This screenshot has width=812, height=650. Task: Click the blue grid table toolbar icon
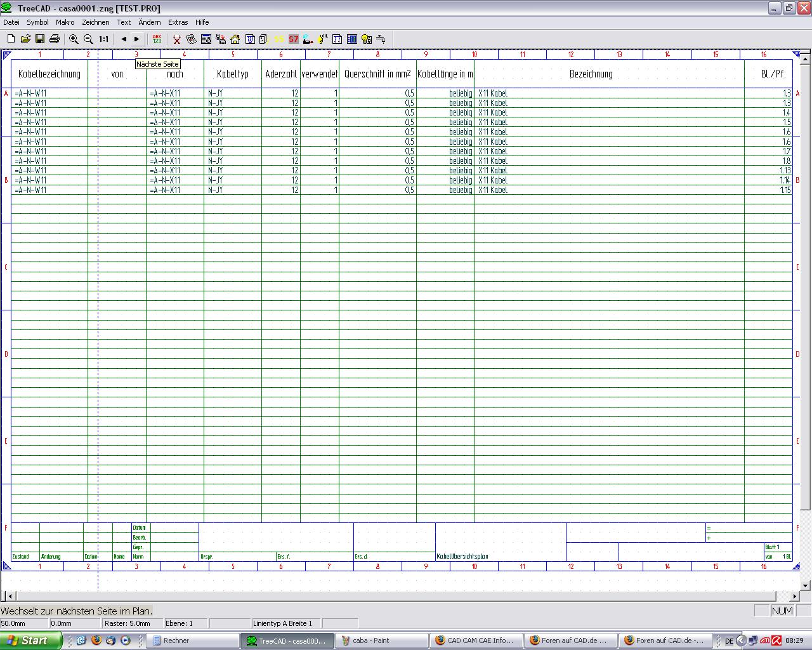tap(352, 39)
